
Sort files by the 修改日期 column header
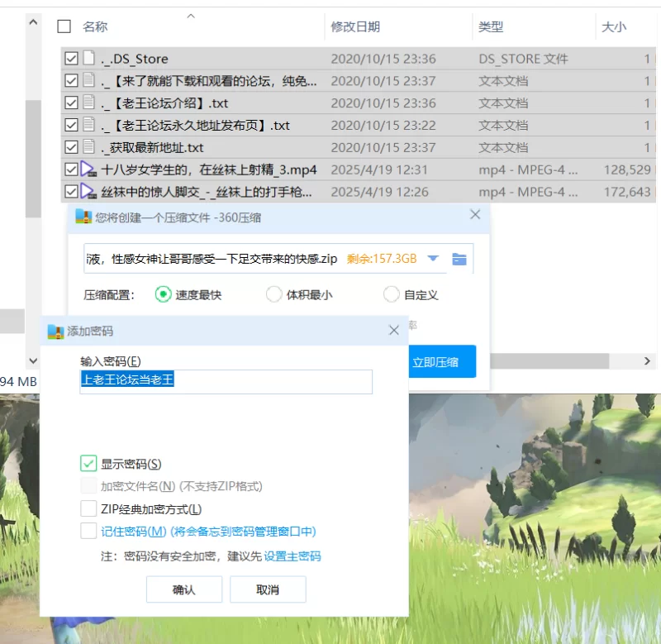[x=355, y=27]
